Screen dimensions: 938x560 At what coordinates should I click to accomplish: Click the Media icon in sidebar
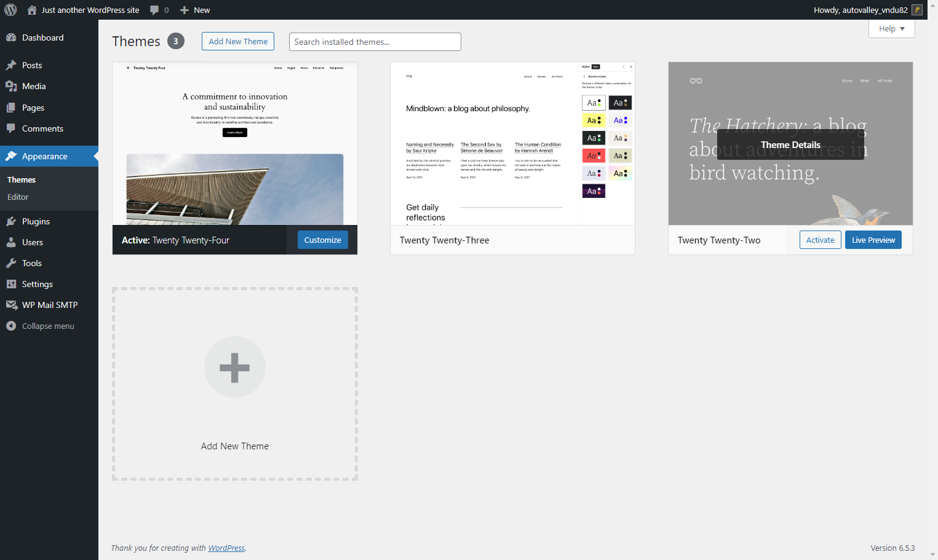(x=11, y=86)
